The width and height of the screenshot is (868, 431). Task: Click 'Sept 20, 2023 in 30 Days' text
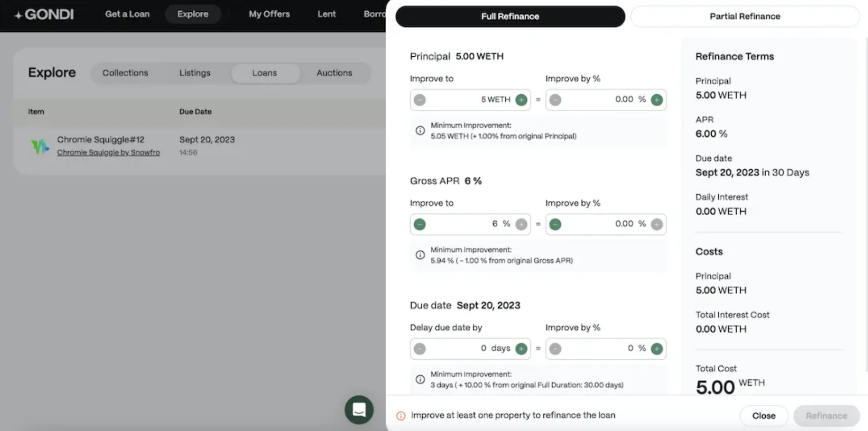[752, 173]
